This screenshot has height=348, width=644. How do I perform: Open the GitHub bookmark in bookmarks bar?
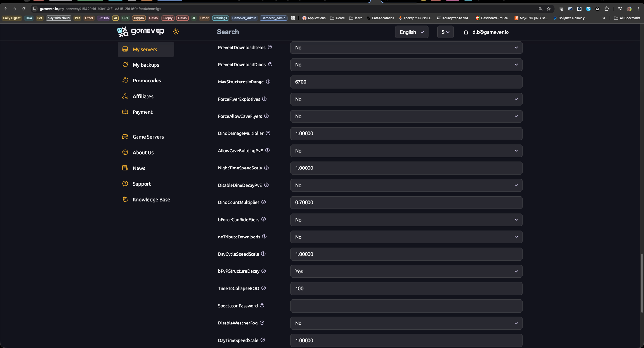103,18
